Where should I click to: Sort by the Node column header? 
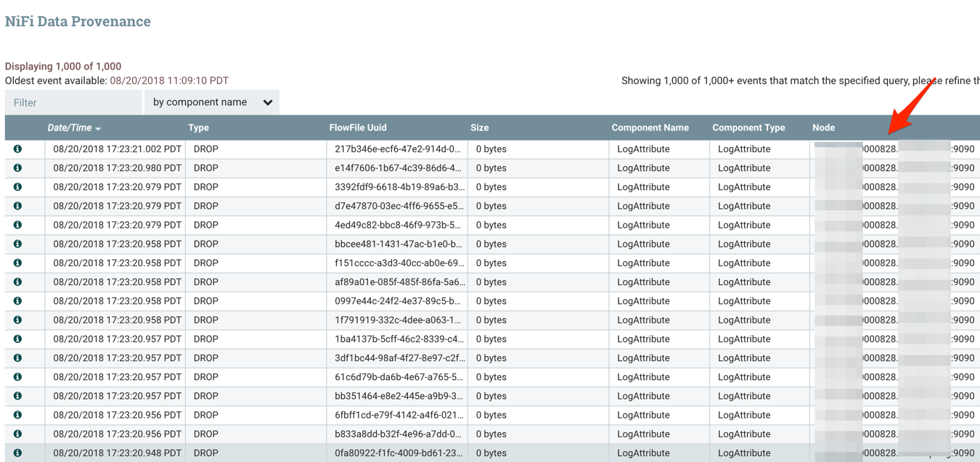(823, 128)
